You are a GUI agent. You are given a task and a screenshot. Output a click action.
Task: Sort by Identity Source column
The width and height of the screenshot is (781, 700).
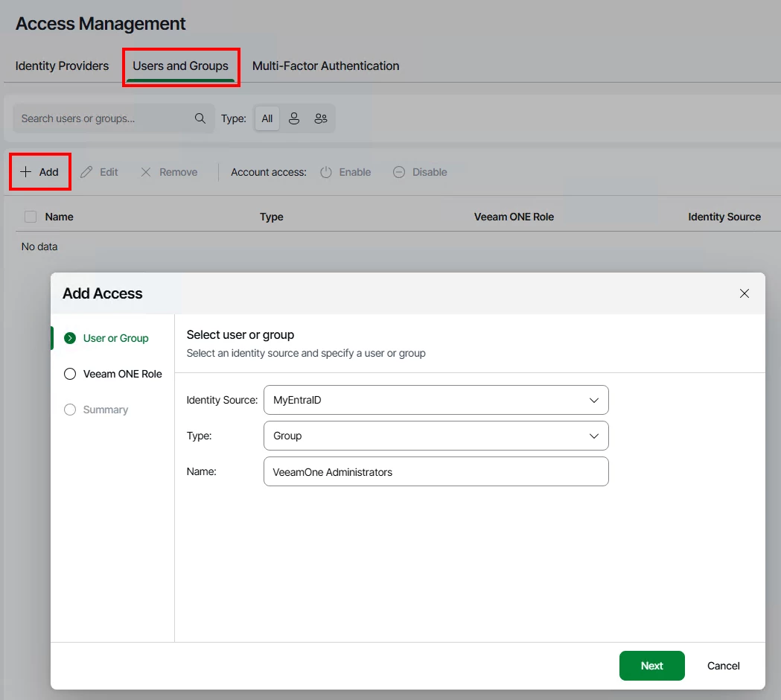(x=724, y=217)
